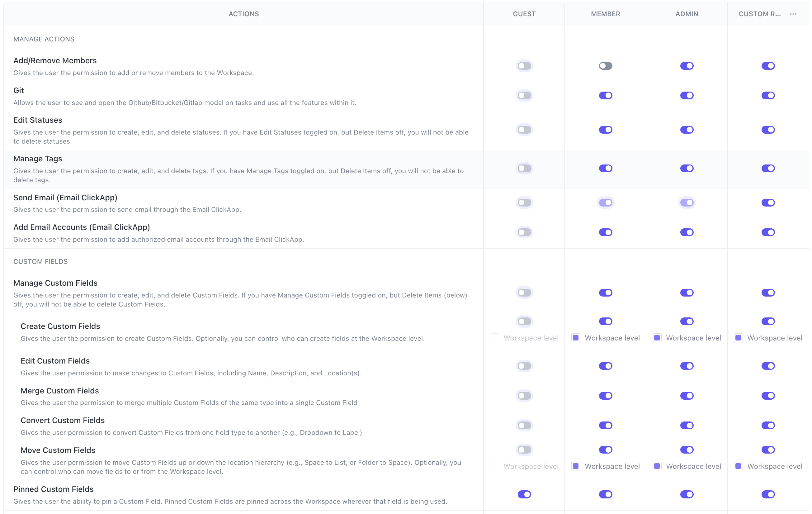Turn off Pinned Custom Fields for Guest
Screen dimensions: 812x514
point(524,494)
